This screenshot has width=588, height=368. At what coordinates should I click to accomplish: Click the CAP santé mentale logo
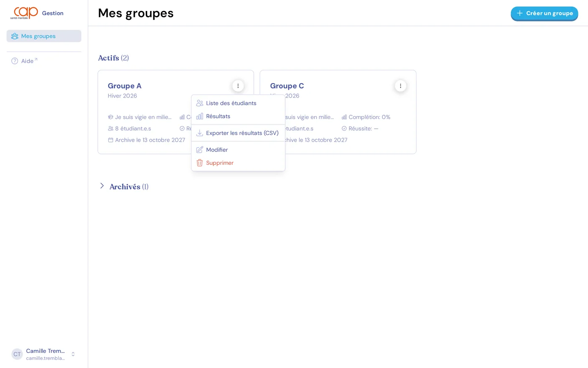coord(24,13)
